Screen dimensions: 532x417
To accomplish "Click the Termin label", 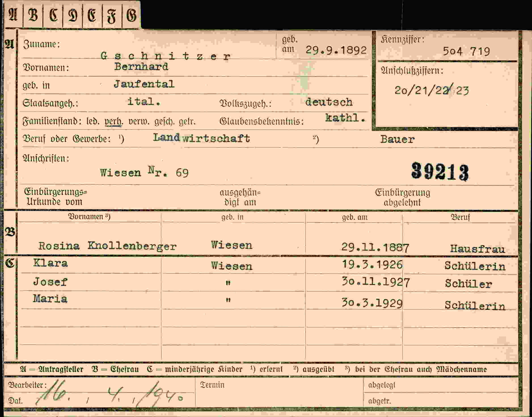I will pos(212,385).
